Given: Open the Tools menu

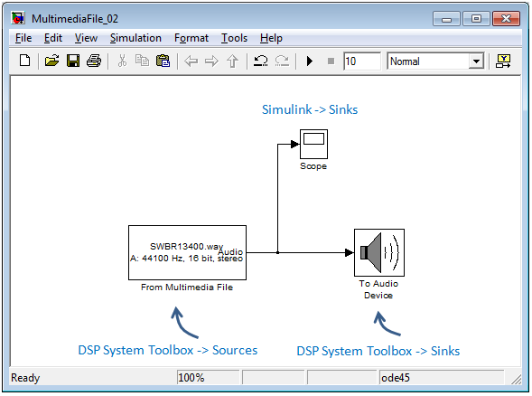Looking at the screenshot, I should (234, 38).
